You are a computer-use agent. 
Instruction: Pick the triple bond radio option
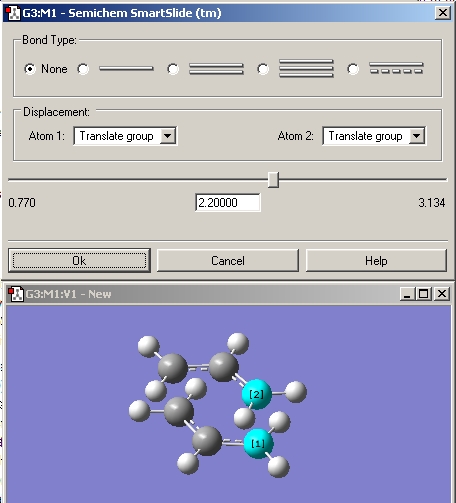pos(263,69)
